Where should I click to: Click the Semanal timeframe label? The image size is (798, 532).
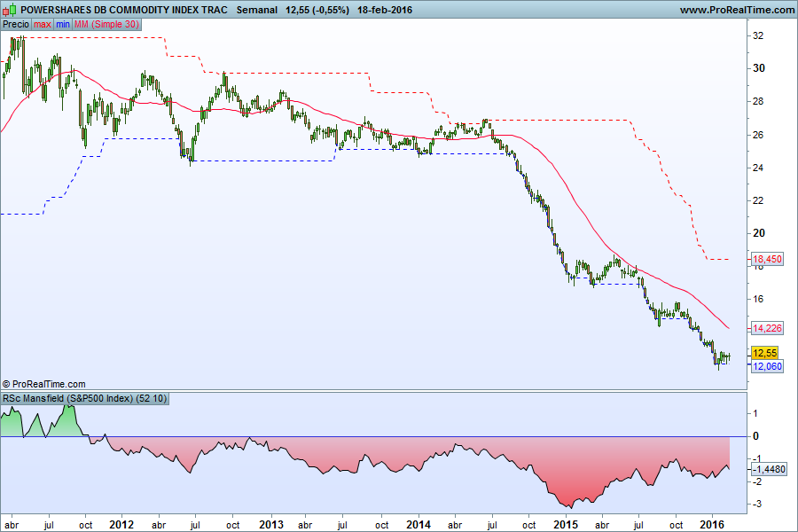click(257, 10)
